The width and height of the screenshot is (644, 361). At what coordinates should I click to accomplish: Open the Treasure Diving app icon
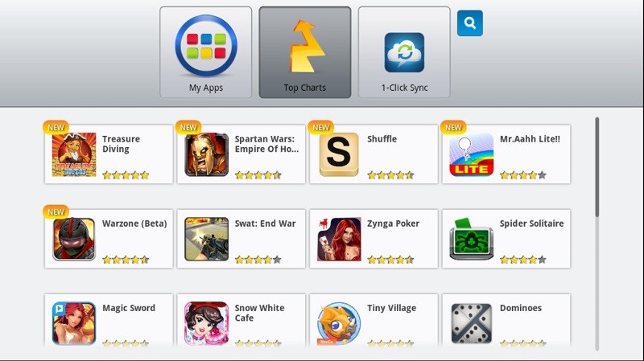click(x=74, y=154)
